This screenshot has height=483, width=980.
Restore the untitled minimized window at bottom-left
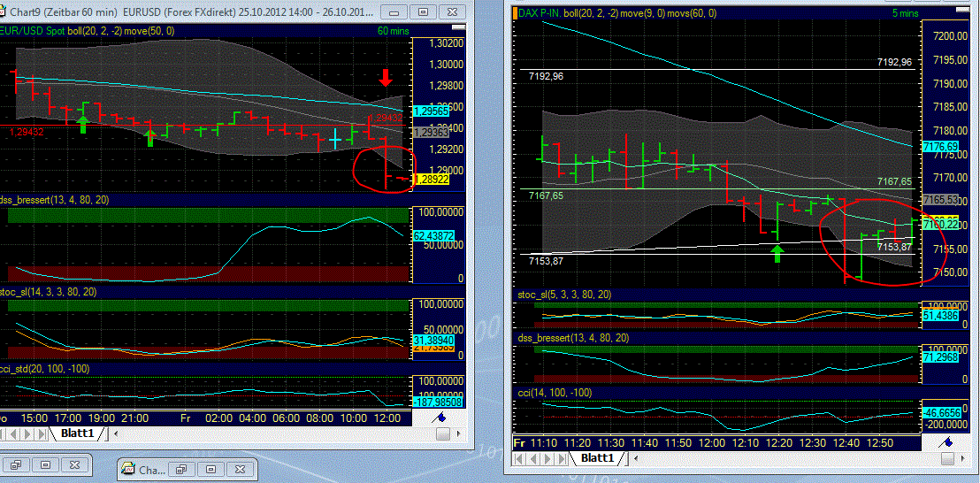pos(16,465)
